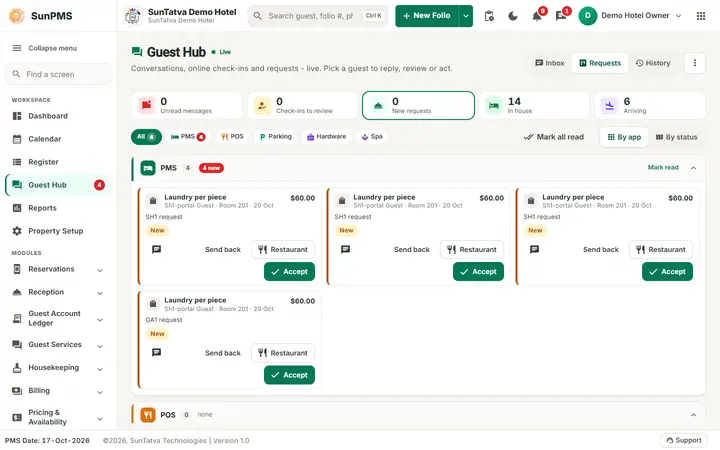
Task: Click the SunTatva Demo Hotel logo
Action: click(133, 16)
